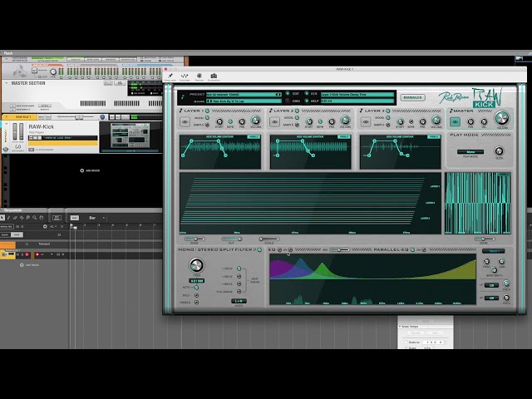Toggle the Layer 3 eye view button
532x399 pixels.
366,122
